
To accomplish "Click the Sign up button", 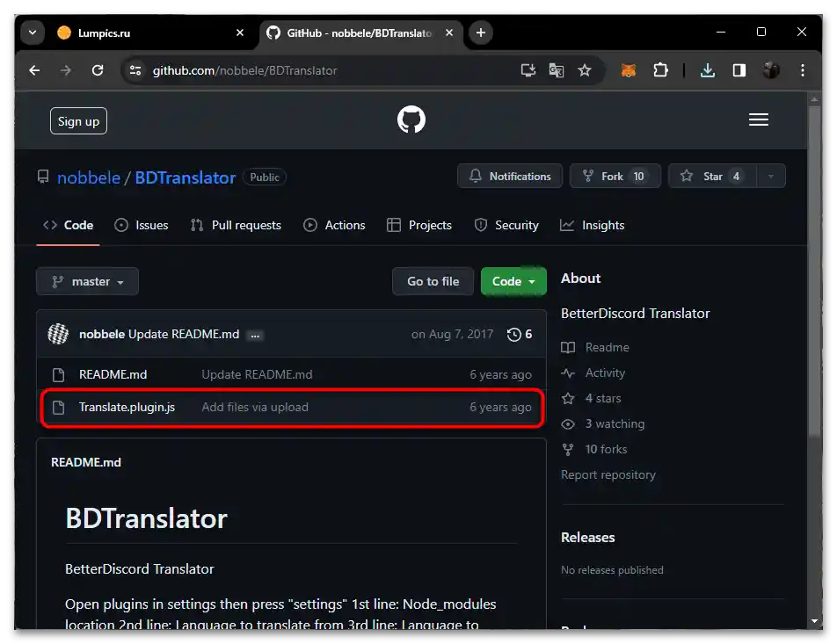I will tap(78, 121).
